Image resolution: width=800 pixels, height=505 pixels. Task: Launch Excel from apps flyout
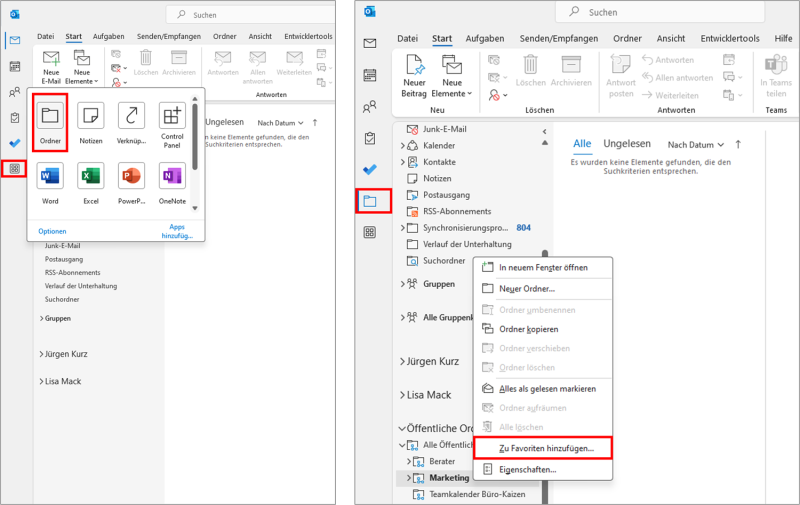click(x=91, y=183)
